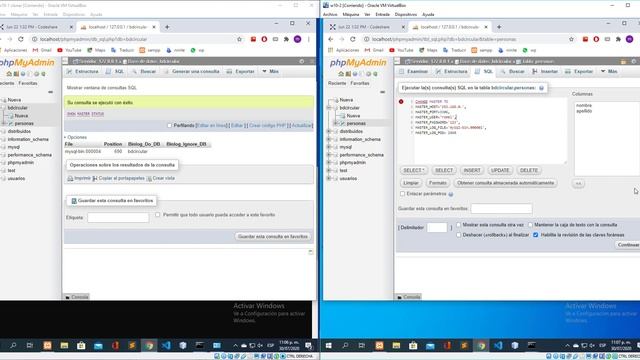Open Chrome in left VM taskbar
The image size is (640, 360).
pos(149,346)
